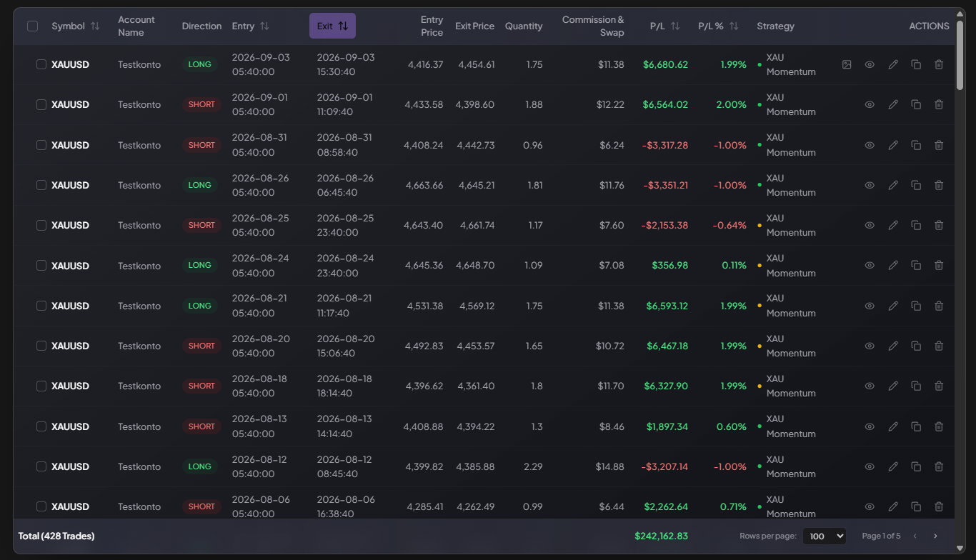The width and height of the screenshot is (976, 560).
Task: Delete the trade entered 2026-09-03
Action: click(939, 64)
